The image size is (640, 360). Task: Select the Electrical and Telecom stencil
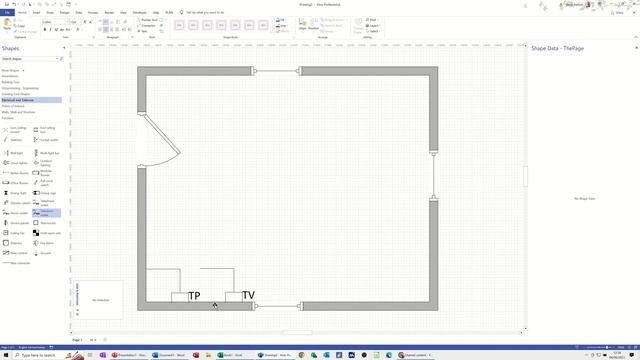tap(31, 100)
